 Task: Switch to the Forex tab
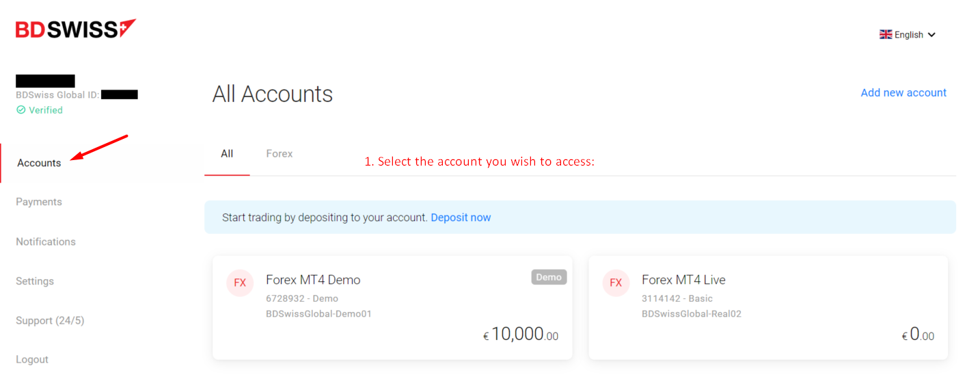(280, 154)
